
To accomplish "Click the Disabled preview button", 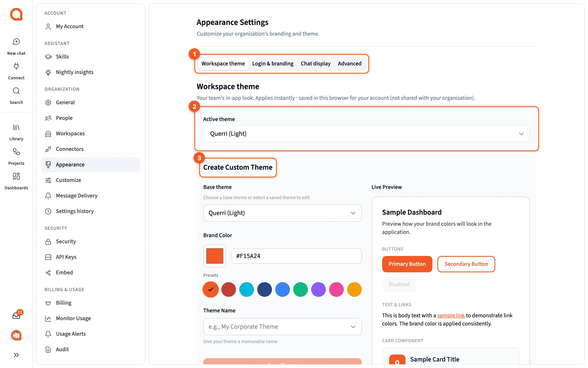I will pos(399,284).
